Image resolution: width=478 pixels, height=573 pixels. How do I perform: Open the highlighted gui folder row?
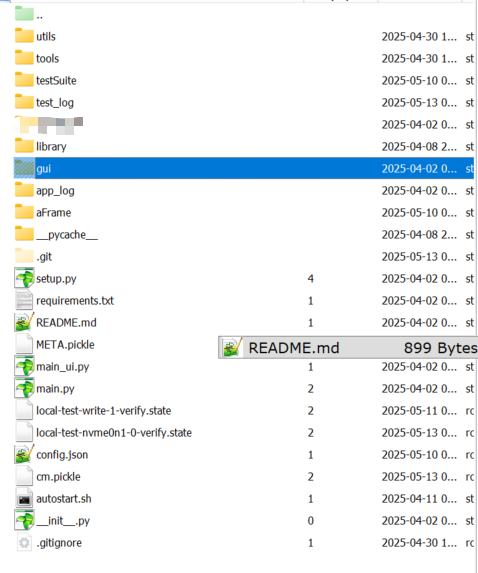244,168
